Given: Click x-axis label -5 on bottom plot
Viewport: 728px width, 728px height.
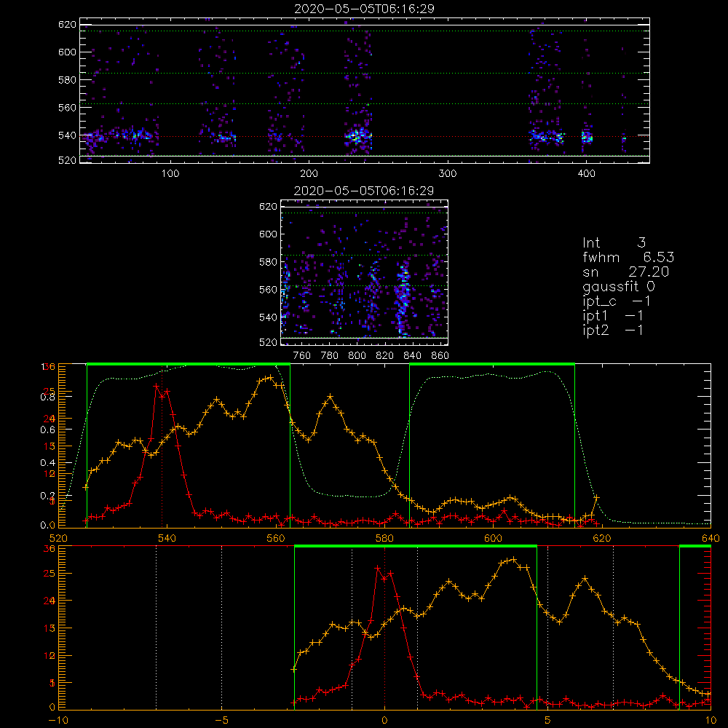Looking at the screenshot, I should coord(221,721).
